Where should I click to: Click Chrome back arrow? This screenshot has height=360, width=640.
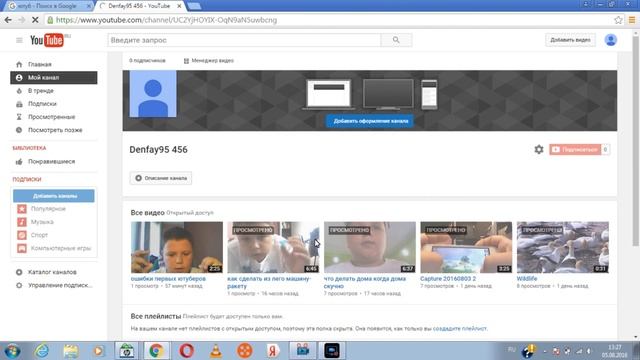8,20
